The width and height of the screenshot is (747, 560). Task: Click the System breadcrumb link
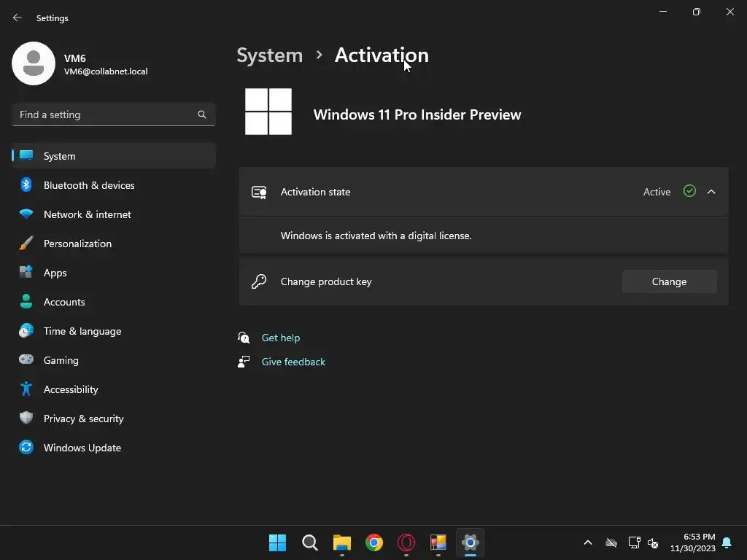click(x=270, y=55)
